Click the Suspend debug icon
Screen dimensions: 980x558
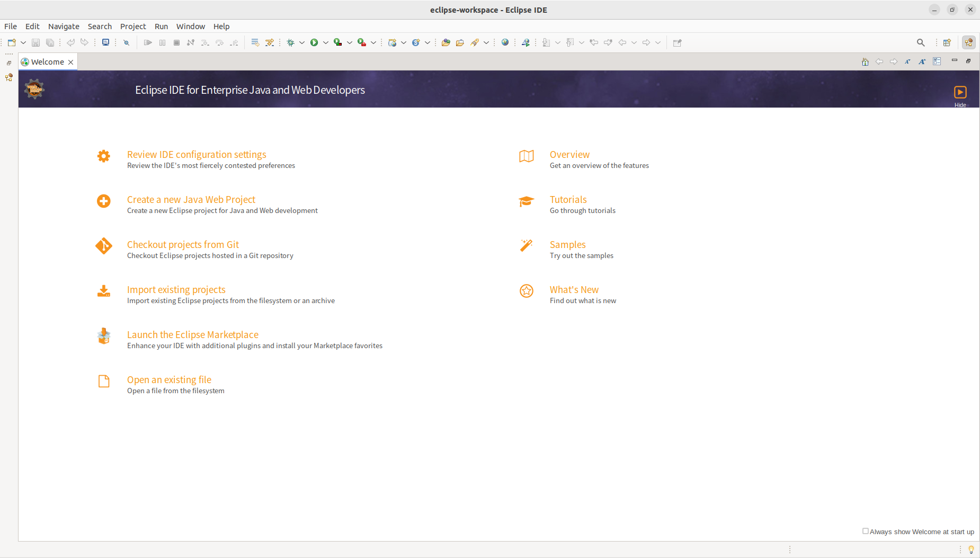coord(162,42)
